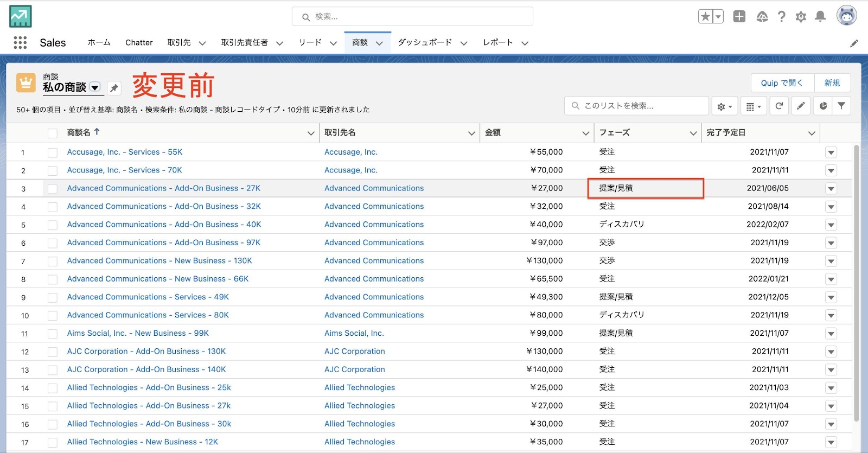
Task: Check row Add-On Business - 27K of Advanced Communications
Action: pos(53,189)
